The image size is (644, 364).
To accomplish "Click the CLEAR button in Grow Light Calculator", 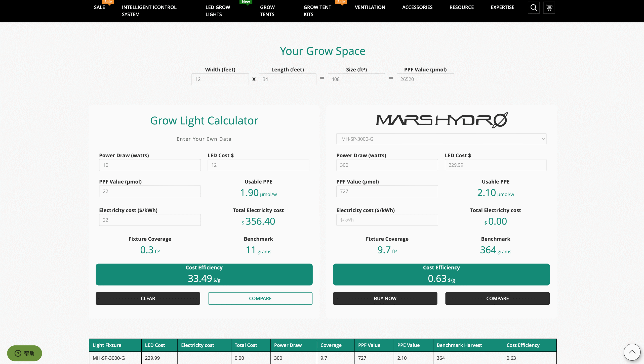I will coord(148,298).
